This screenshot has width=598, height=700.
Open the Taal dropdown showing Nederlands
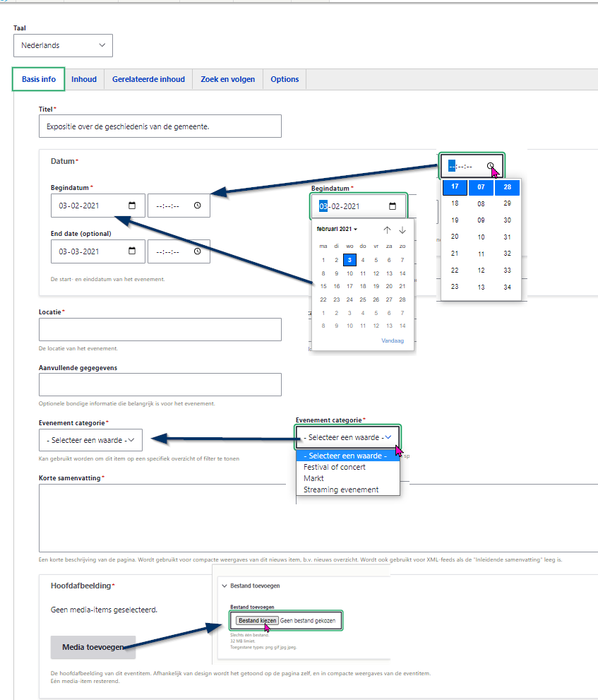click(x=63, y=45)
